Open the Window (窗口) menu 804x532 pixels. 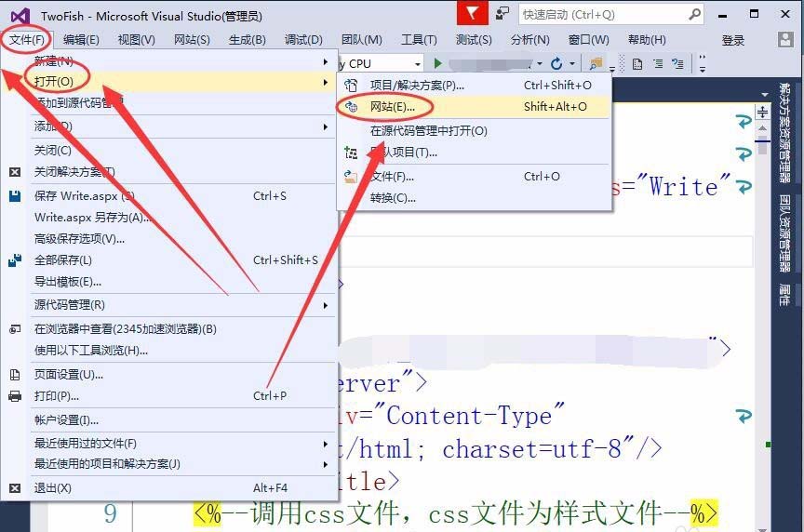pos(589,39)
